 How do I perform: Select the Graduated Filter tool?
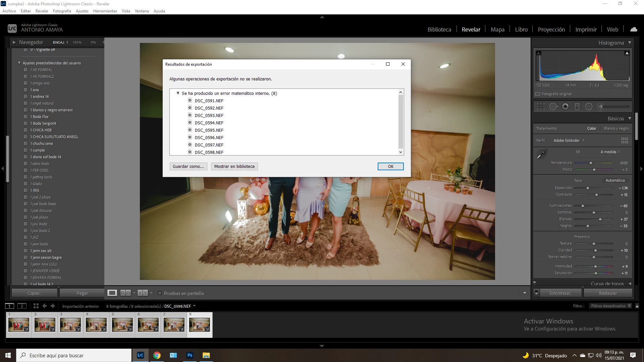(x=577, y=107)
